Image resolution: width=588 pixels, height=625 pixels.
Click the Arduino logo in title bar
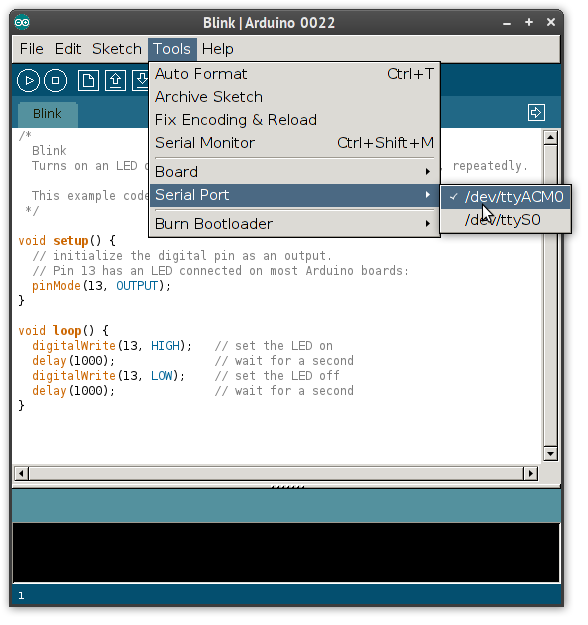(22, 22)
